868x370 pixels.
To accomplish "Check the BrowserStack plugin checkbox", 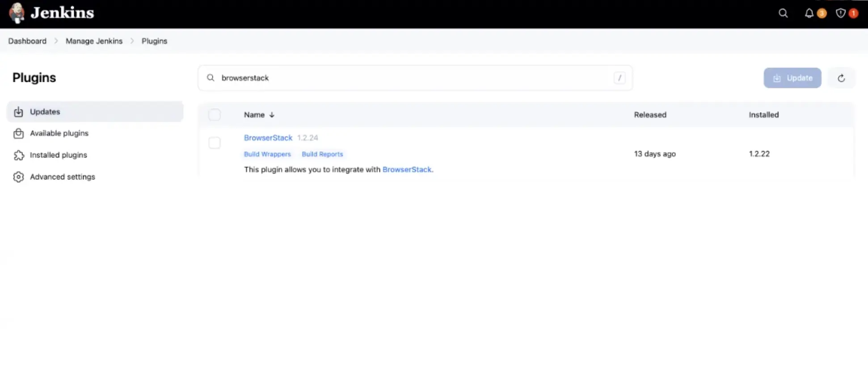I will click(215, 143).
